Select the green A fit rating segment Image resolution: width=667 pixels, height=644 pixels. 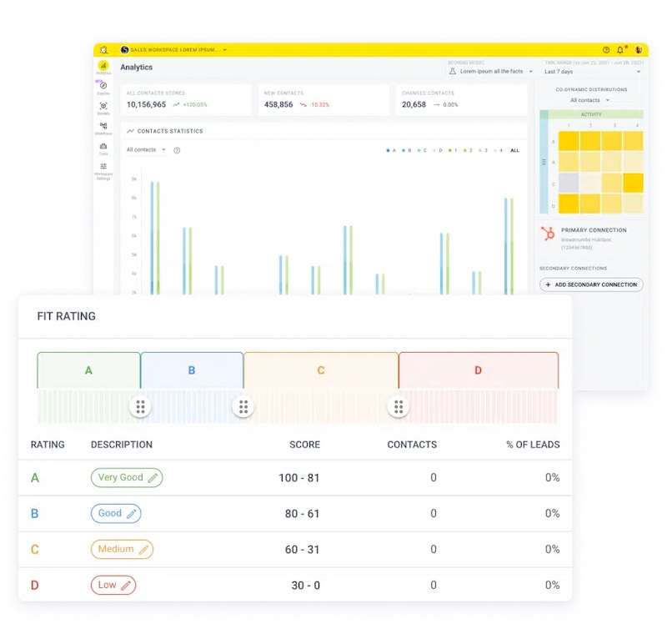[88, 370]
